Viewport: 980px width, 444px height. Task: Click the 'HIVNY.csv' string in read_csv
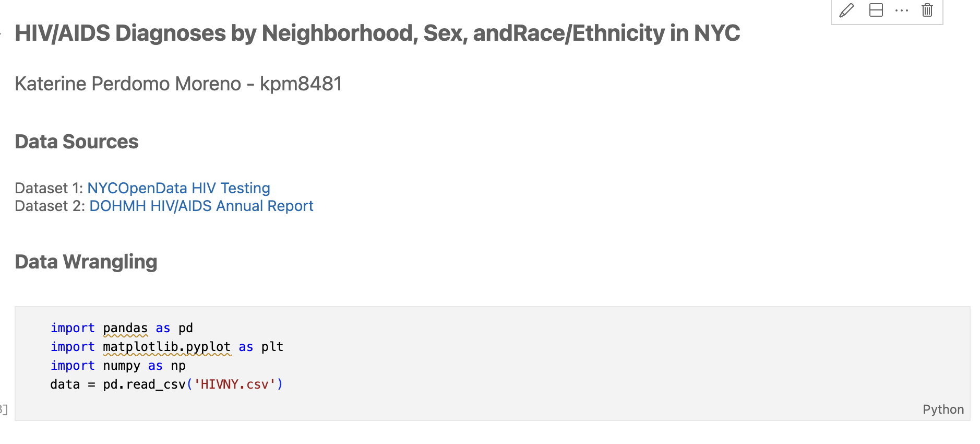click(x=233, y=384)
